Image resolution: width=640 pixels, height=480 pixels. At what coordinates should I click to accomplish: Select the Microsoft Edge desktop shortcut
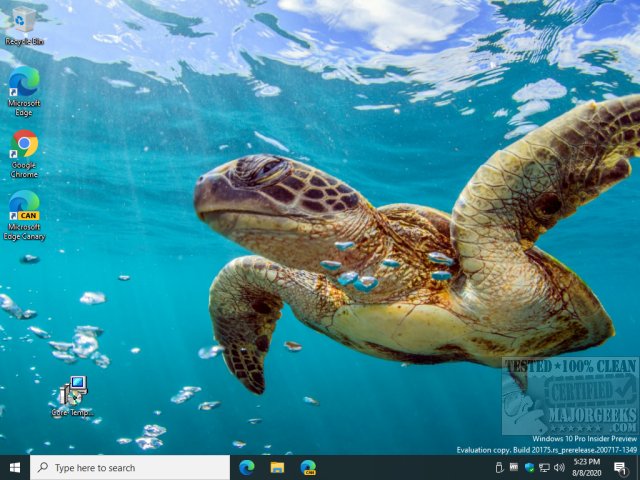[24, 91]
